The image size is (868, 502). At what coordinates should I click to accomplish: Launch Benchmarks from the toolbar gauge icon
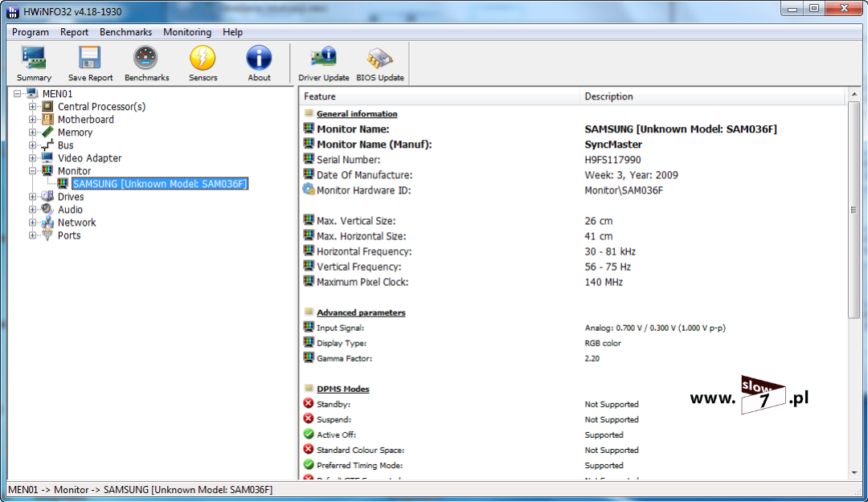point(146,58)
